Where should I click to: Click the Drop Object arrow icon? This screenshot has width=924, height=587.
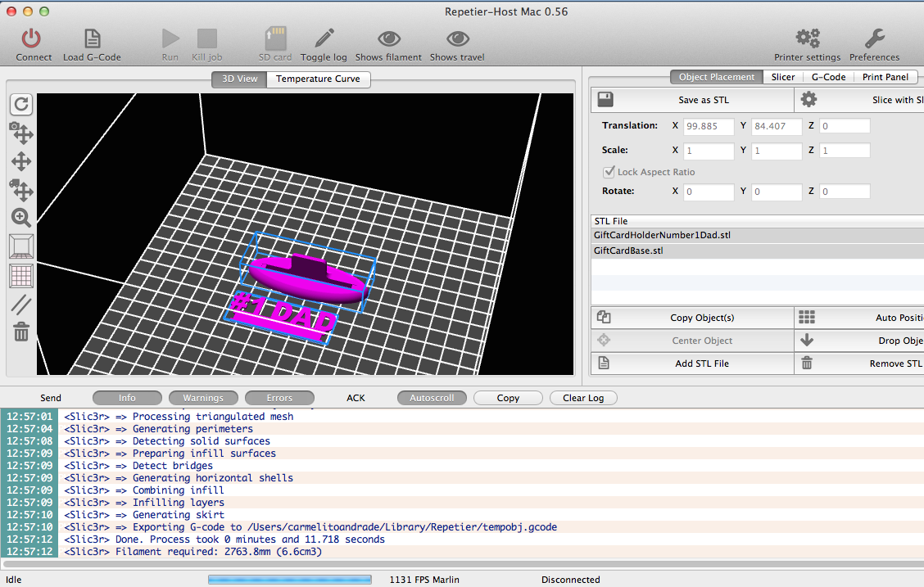pyautogui.click(x=807, y=341)
